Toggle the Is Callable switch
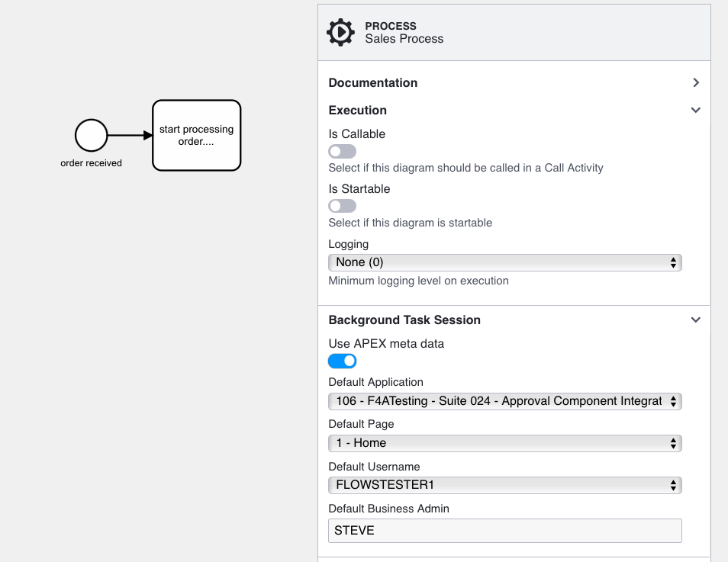This screenshot has width=728, height=562. pyautogui.click(x=342, y=151)
